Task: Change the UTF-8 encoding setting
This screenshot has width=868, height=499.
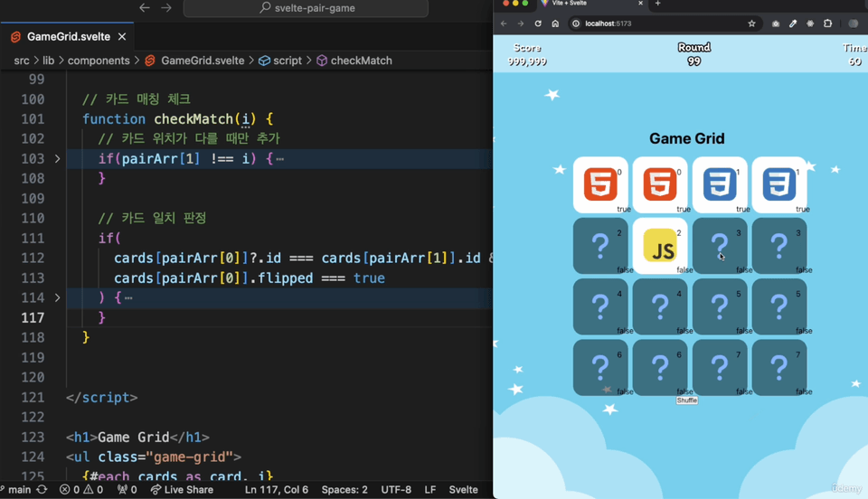Action: tap(396, 490)
